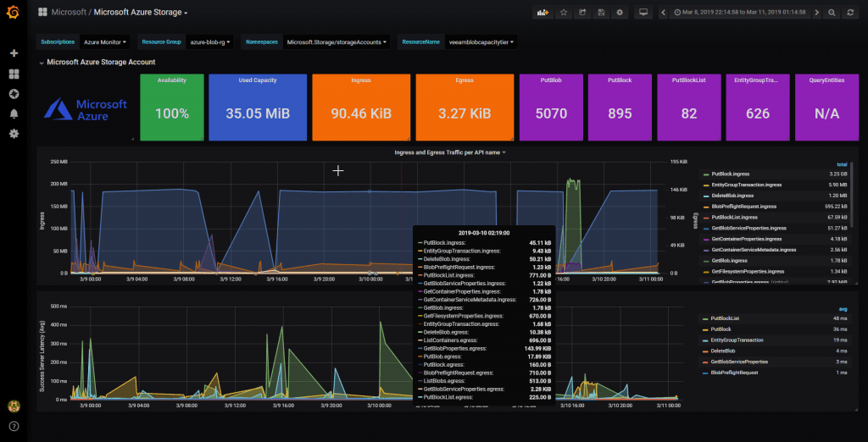Open the Resource Group azure-blob-rg dropdown
Viewport: 868px width, 442px height.
[210, 41]
